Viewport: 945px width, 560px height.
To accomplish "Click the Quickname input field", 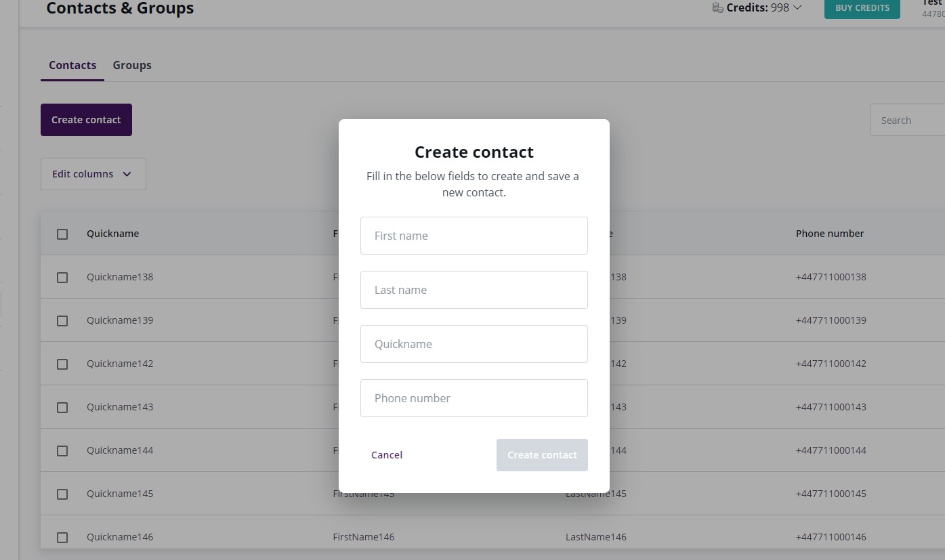I will coord(474,343).
